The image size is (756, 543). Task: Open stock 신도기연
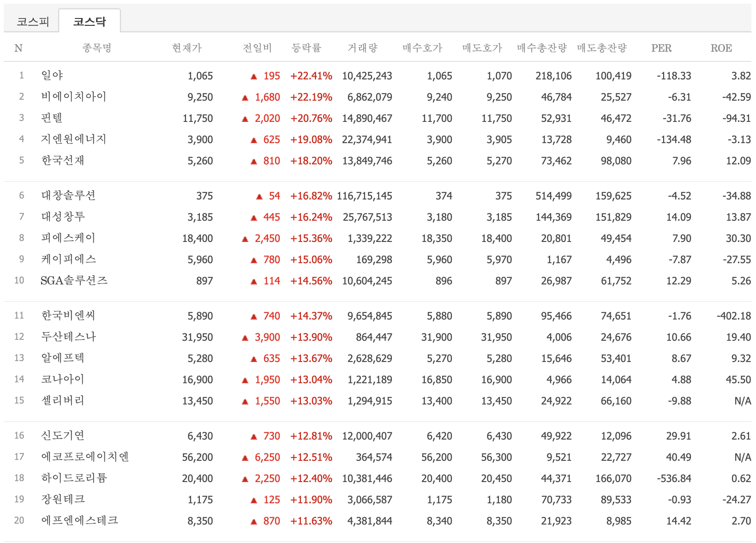63,435
